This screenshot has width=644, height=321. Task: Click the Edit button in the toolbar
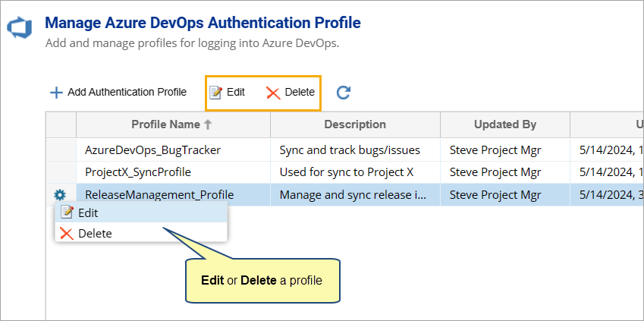tap(228, 93)
